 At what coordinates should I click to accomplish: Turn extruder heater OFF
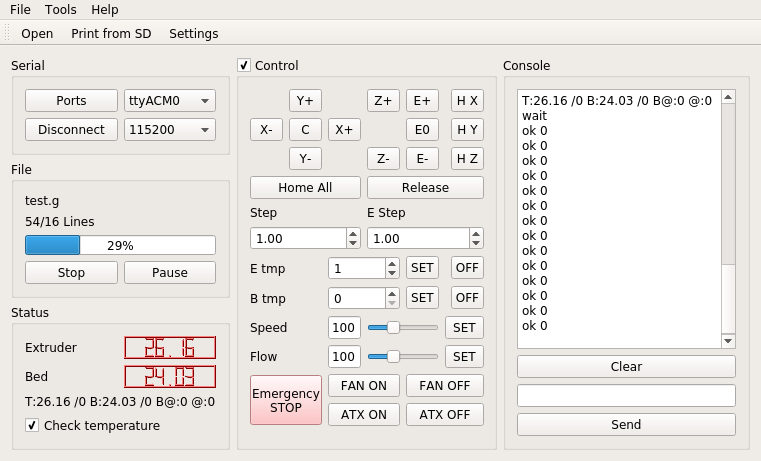pos(467,268)
